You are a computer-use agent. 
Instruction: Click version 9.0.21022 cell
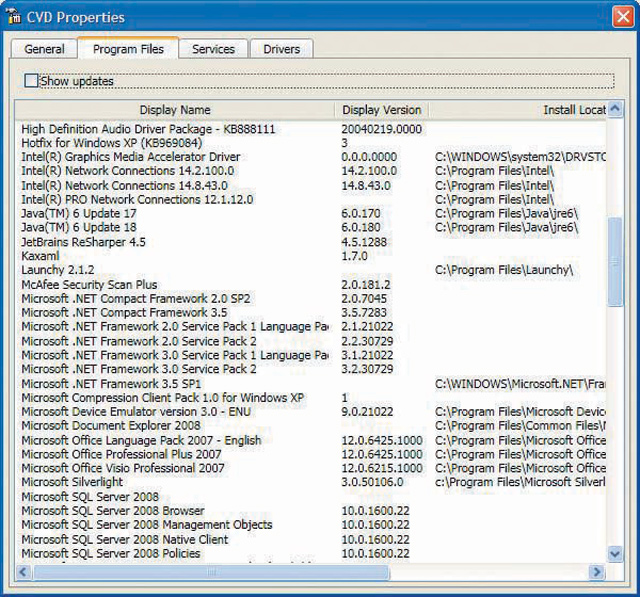tap(367, 411)
